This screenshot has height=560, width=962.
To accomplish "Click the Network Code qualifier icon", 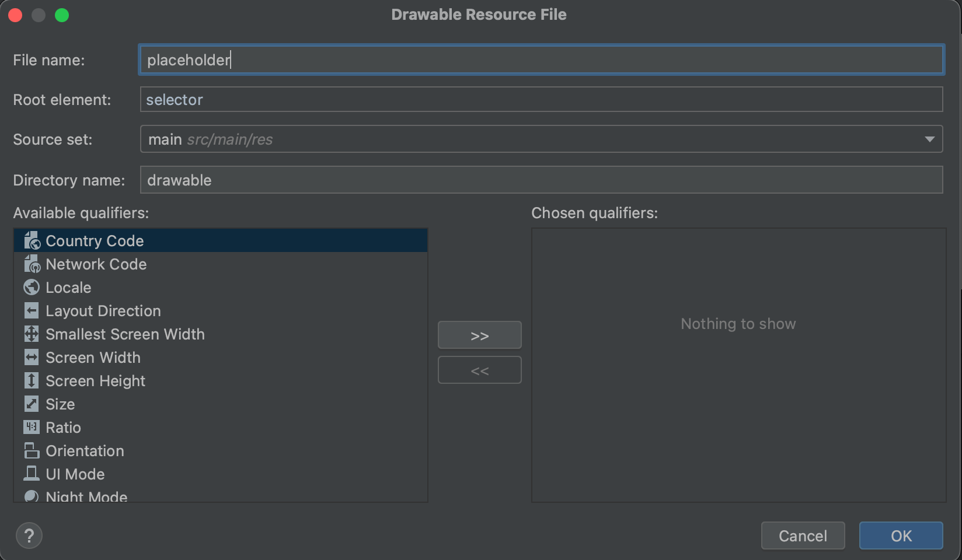I will click(32, 264).
